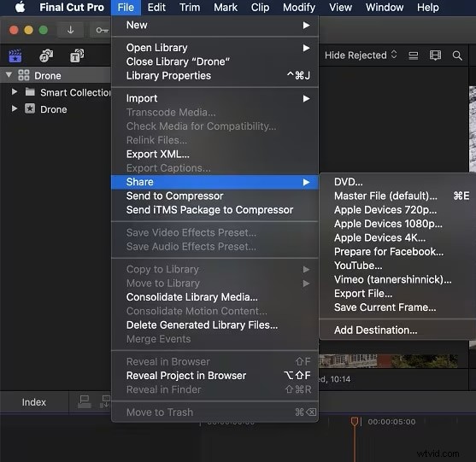Image resolution: width=476 pixels, height=462 pixels.
Task: Click the 00:00:05:00 timeline ruler mark
Action: 391,422
